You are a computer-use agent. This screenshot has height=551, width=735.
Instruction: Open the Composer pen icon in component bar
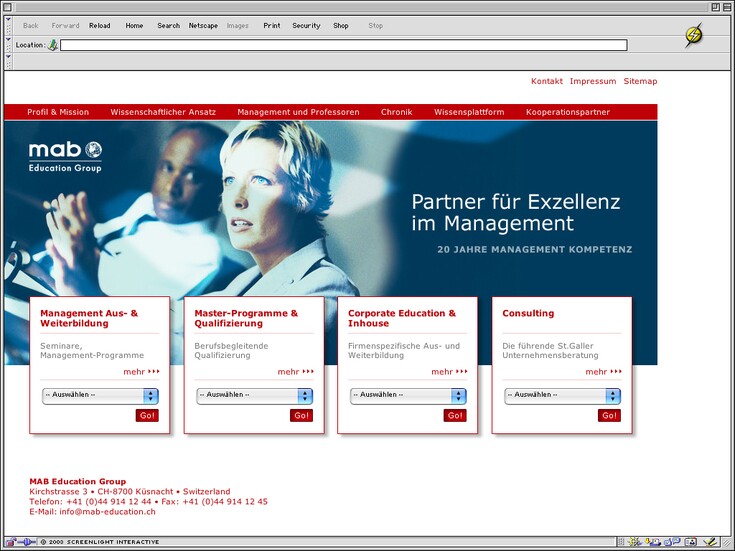tap(711, 542)
